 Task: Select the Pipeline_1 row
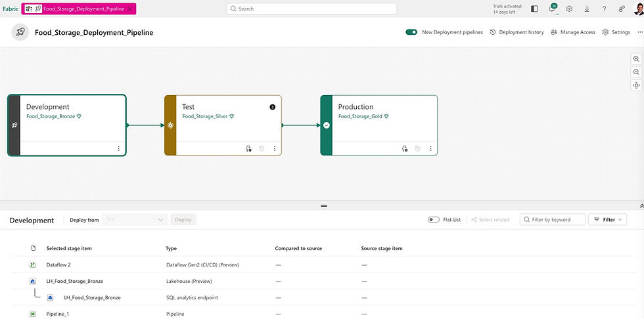point(323,314)
